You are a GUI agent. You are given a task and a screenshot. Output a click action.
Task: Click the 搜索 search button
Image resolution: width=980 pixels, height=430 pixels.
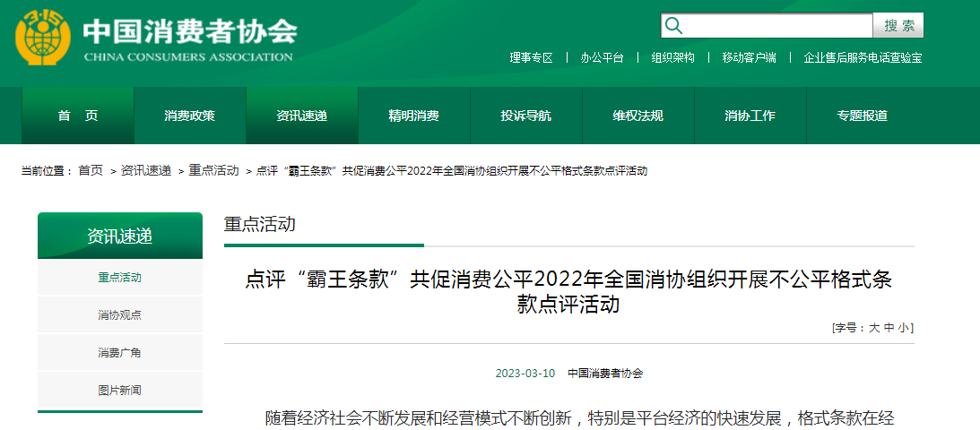point(899,26)
